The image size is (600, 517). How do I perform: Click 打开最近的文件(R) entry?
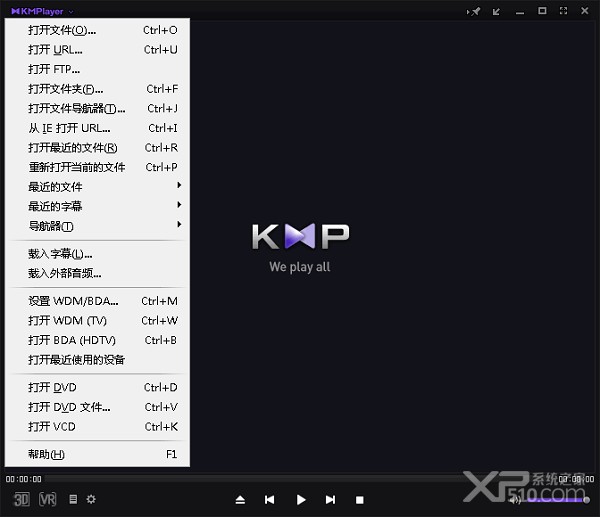point(97,148)
